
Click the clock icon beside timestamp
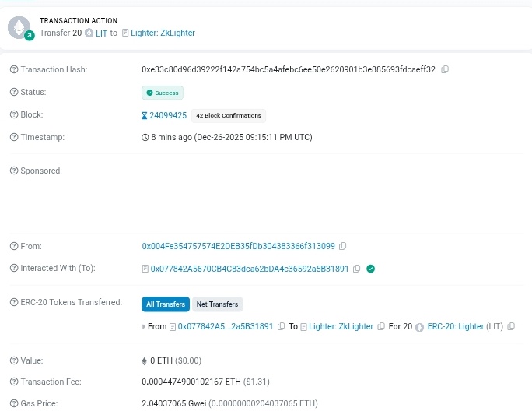click(145, 138)
